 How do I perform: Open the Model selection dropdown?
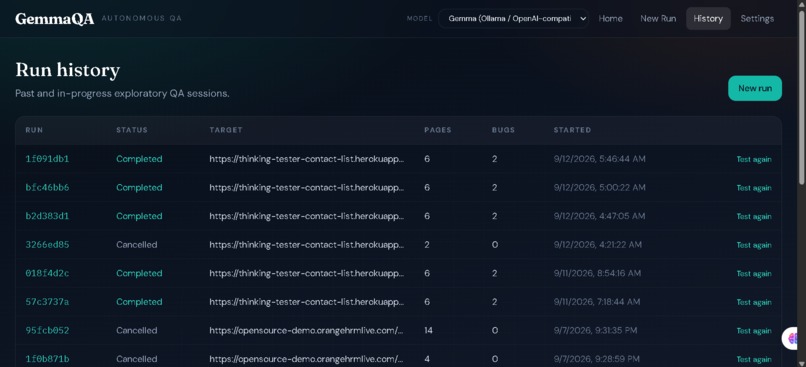[x=514, y=19]
